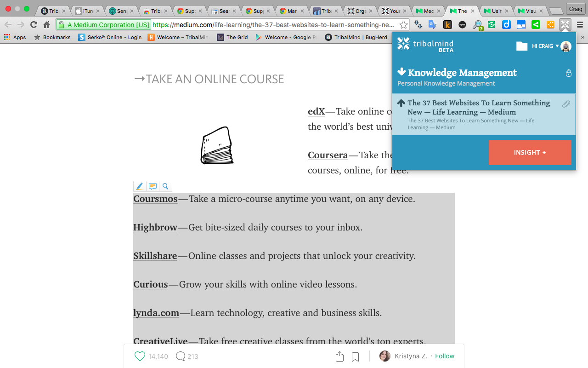Click the comment bubble tool above the selection
Viewport: 588px width, 368px height.
[x=153, y=186]
